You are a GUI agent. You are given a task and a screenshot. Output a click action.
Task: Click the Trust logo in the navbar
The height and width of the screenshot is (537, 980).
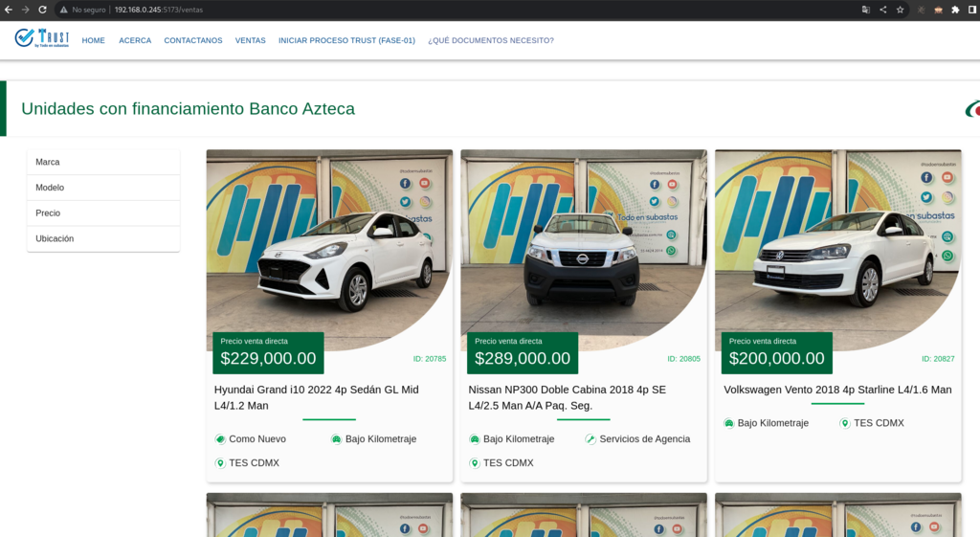[42, 38]
